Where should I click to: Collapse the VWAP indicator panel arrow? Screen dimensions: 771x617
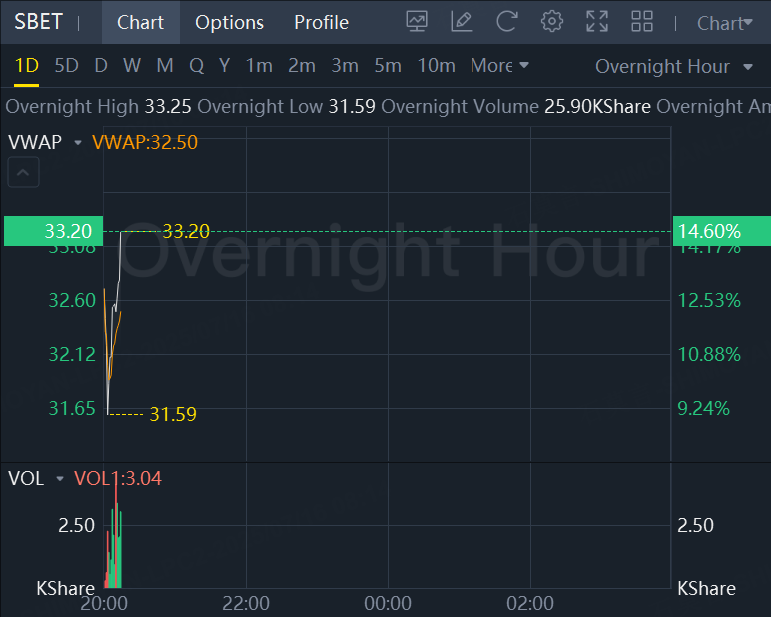(x=24, y=173)
